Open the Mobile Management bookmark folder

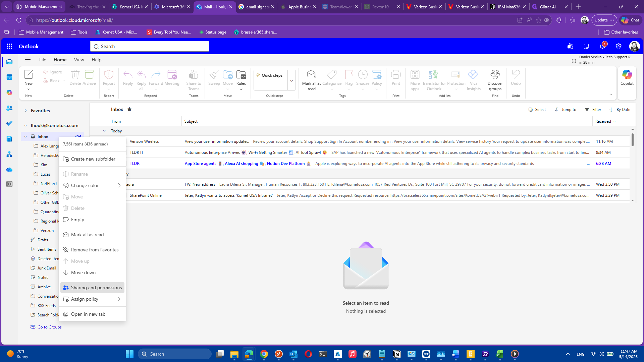41,32
